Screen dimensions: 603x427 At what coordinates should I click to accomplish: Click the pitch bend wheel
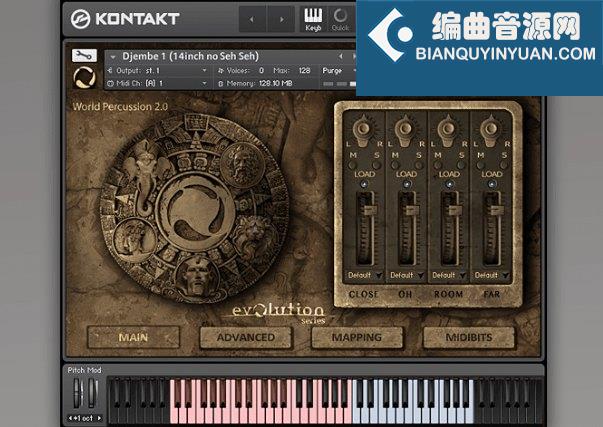[78, 393]
